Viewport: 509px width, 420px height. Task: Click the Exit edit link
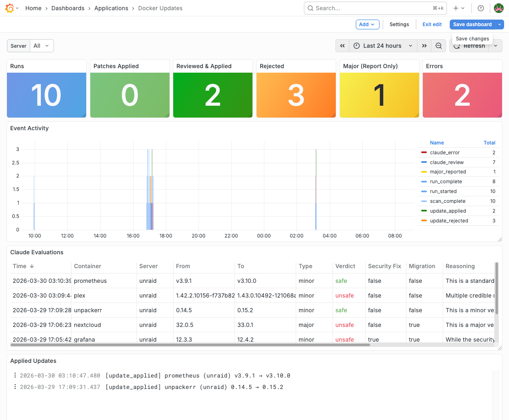tap(432, 24)
